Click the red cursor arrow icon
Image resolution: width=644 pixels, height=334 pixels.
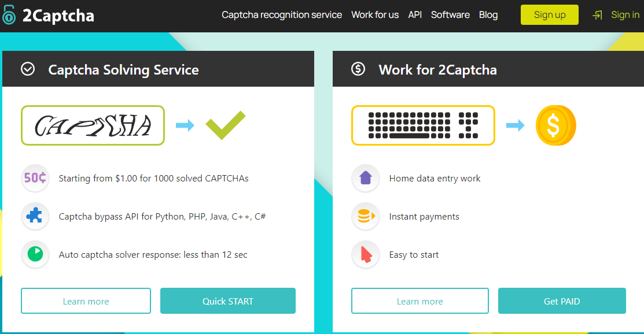pos(366,254)
